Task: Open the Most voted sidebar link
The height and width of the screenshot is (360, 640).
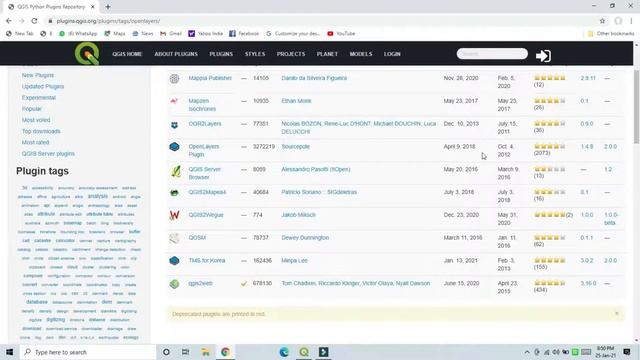Action: click(x=36, y=120)
